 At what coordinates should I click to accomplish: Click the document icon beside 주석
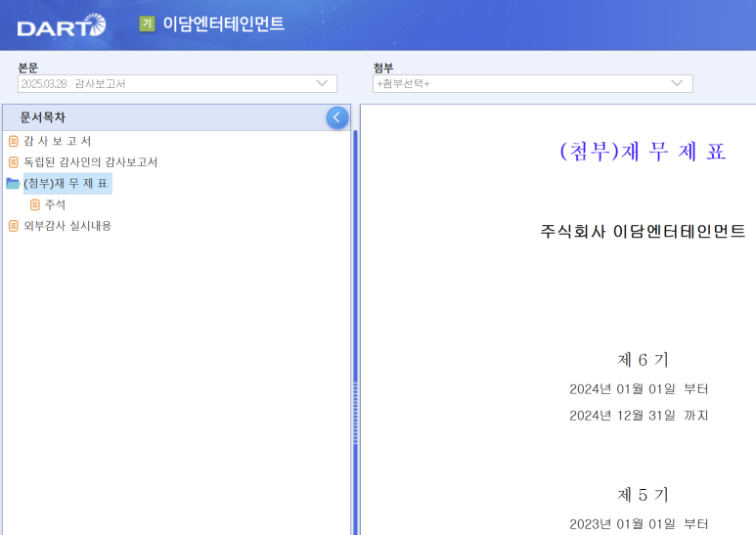click(x=34, y=204)
